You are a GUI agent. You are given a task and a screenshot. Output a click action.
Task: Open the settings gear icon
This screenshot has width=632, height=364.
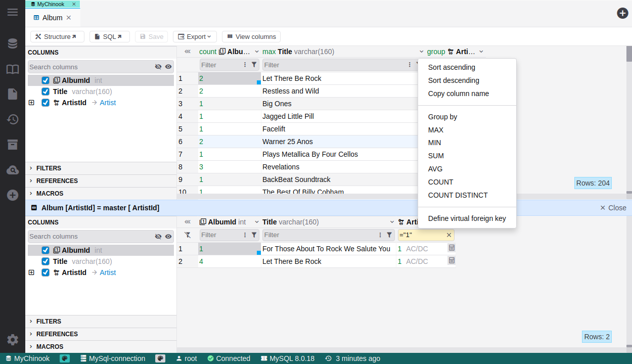coord(13,340)
